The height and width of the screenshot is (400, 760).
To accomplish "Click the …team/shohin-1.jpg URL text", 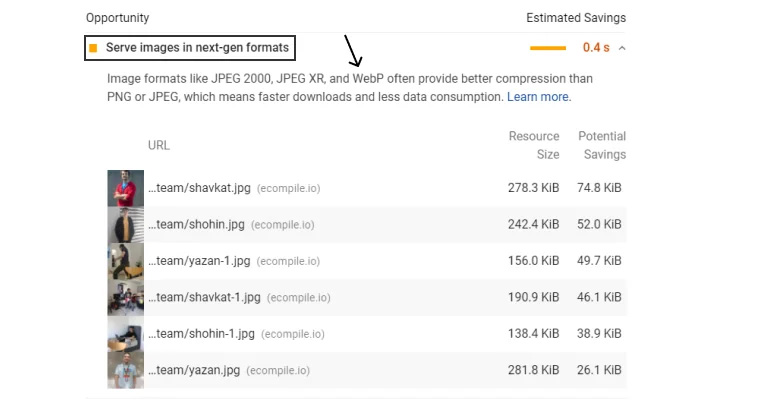I will pos(201,334).
